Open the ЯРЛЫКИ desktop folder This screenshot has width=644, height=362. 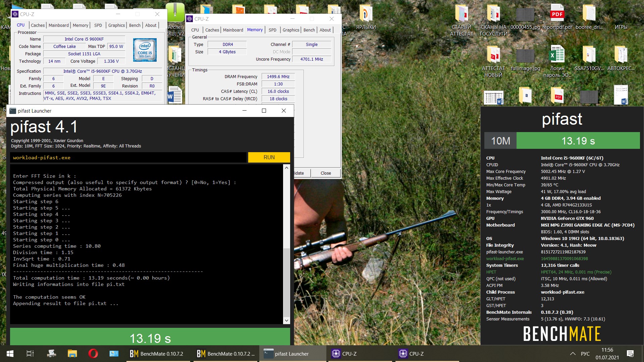pyautogui.click(x=366, y=17)
